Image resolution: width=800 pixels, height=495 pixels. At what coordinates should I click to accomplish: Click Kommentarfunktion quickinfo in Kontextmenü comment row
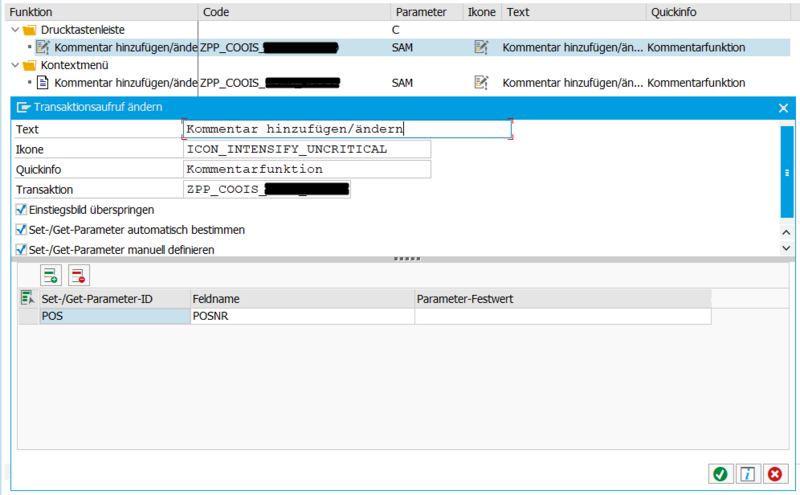(696, 83)
